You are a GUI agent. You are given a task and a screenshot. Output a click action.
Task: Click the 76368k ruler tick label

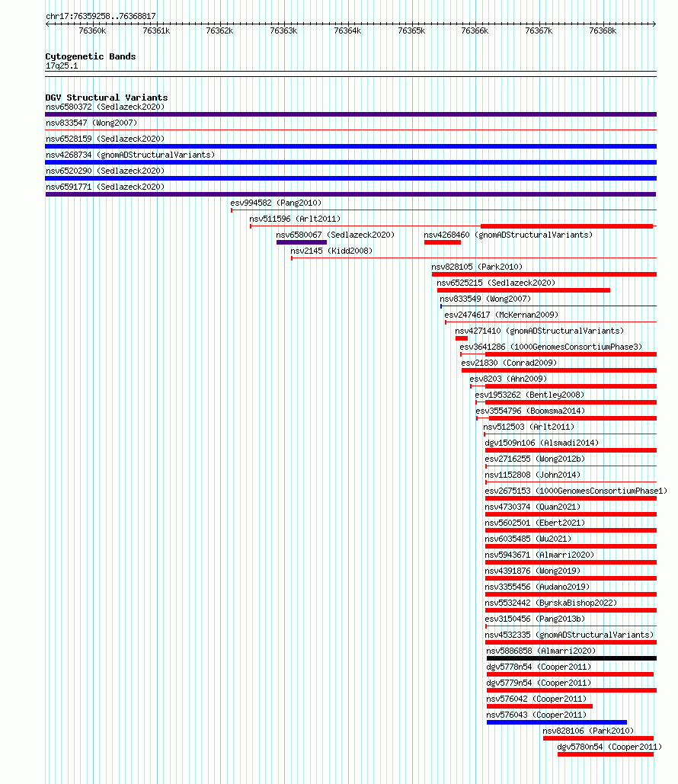603,30
